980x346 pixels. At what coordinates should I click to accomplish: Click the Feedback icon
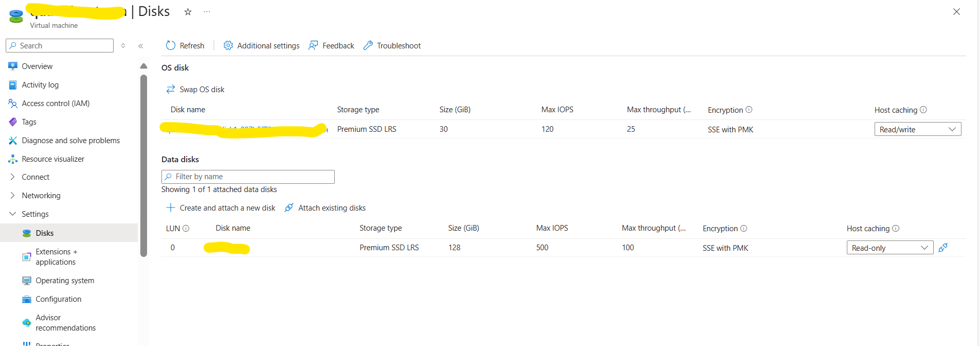tap(313, 45)
